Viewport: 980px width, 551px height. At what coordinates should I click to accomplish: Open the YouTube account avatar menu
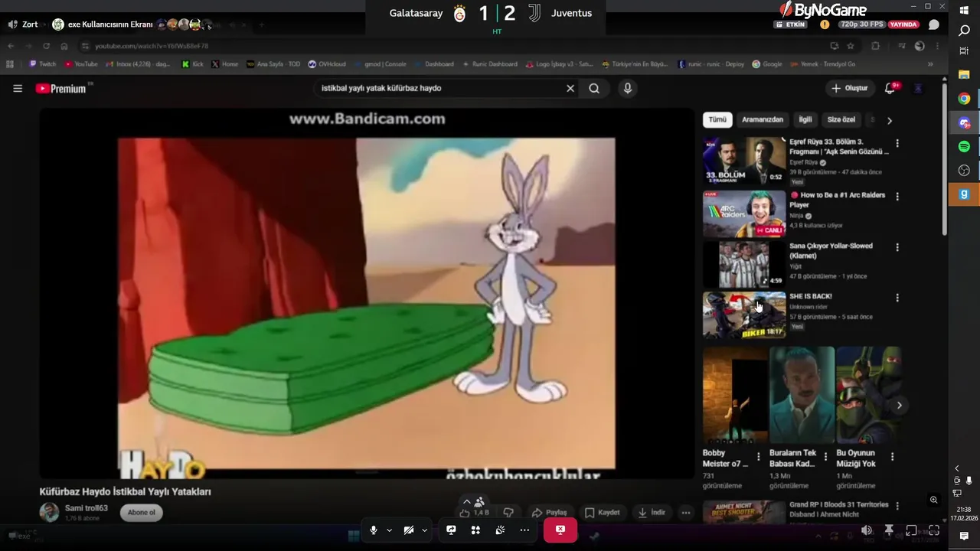pos(919,89)
